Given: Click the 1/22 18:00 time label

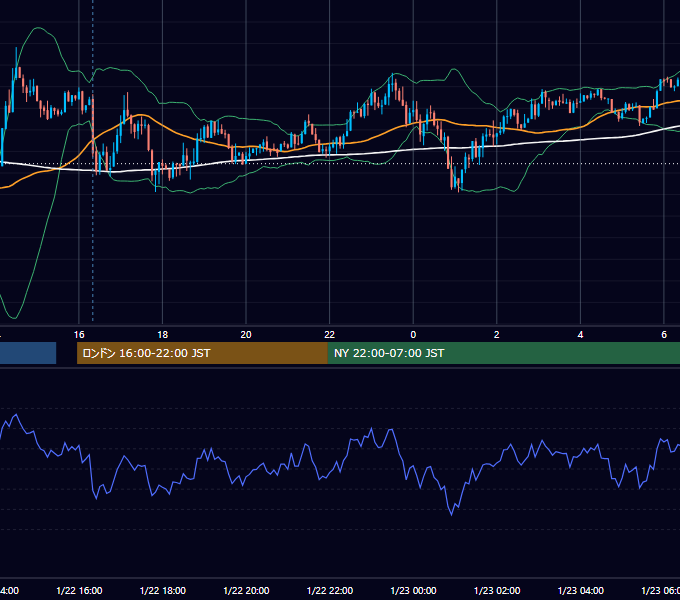Looking at the screenshot, I should click(163, 590).
